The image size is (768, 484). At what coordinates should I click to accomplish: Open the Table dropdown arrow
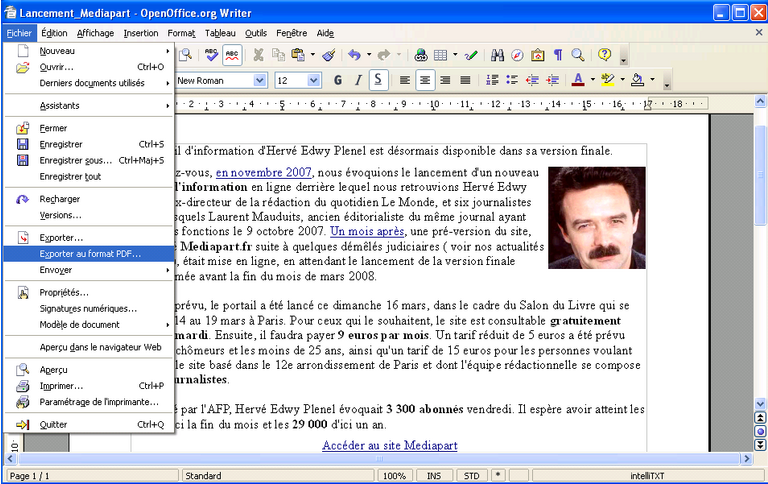[455, 55]
